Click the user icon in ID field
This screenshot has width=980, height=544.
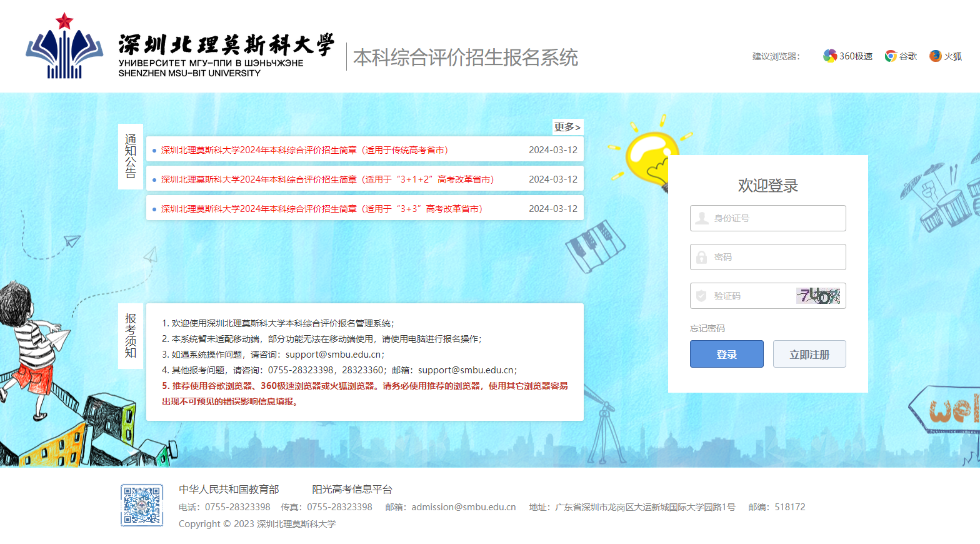click(702, 218)
